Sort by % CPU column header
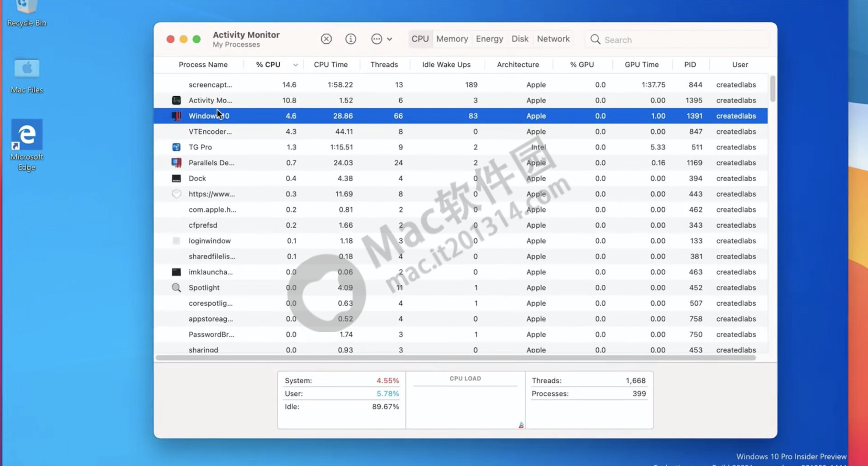The width and height of the screenshot is (868, 466). coord(268,65)
